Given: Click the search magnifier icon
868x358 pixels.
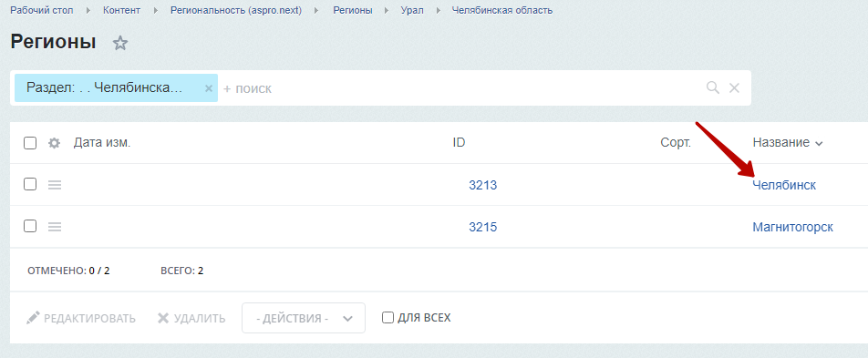Looking at the screenshot, I should pyautogui.click(x=712, y=87).
